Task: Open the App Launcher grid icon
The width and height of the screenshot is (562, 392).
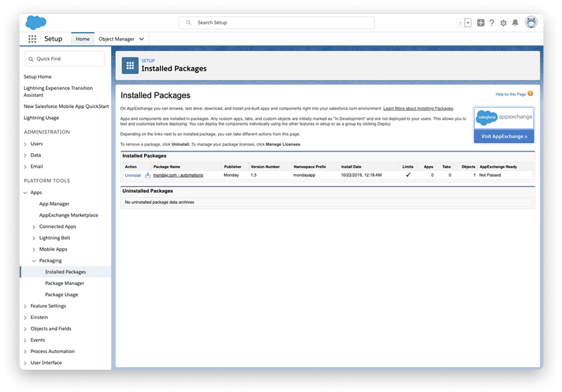Action: (x=32, y=39)
